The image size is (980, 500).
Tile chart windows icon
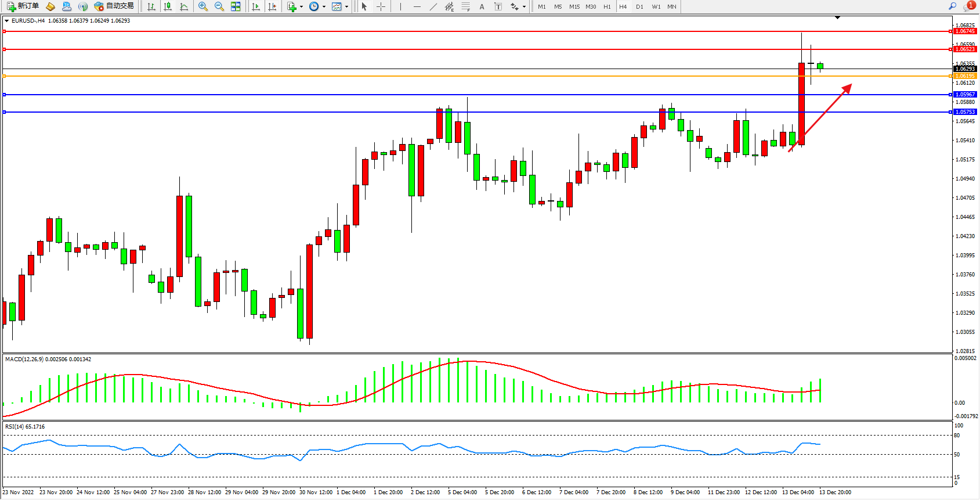pyautogui.click(x=236, y=6)
